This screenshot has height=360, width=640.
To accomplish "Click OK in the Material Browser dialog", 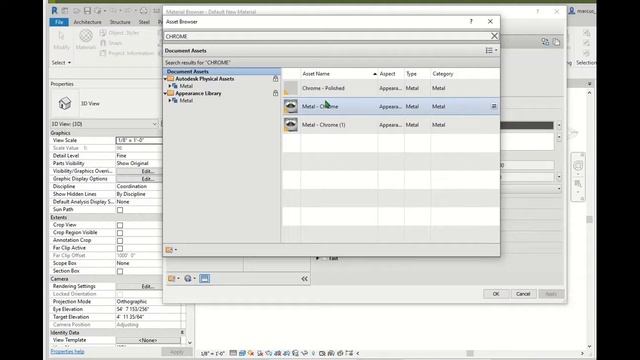I will pos(496,294).
